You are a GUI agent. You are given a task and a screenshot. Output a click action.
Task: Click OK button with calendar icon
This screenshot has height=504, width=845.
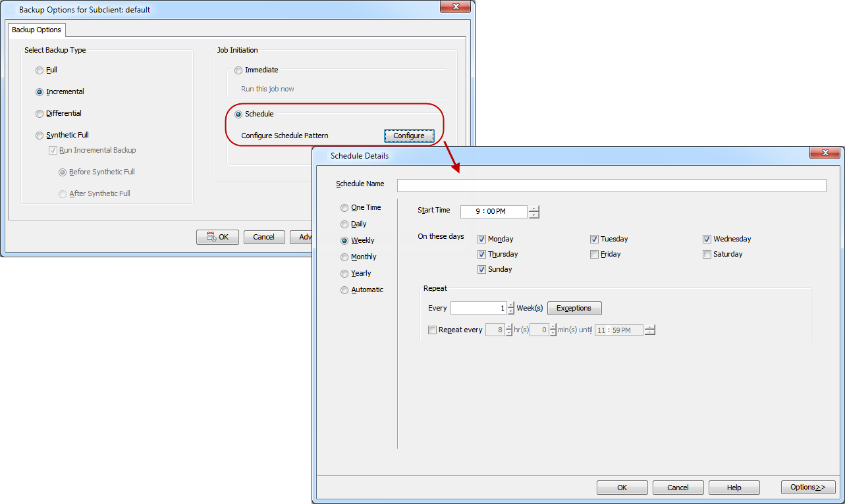click(217, 237)
